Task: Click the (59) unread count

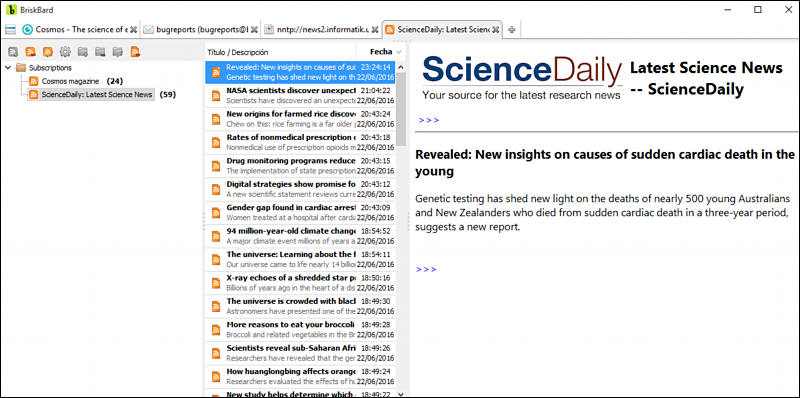Action: point(168,94)
